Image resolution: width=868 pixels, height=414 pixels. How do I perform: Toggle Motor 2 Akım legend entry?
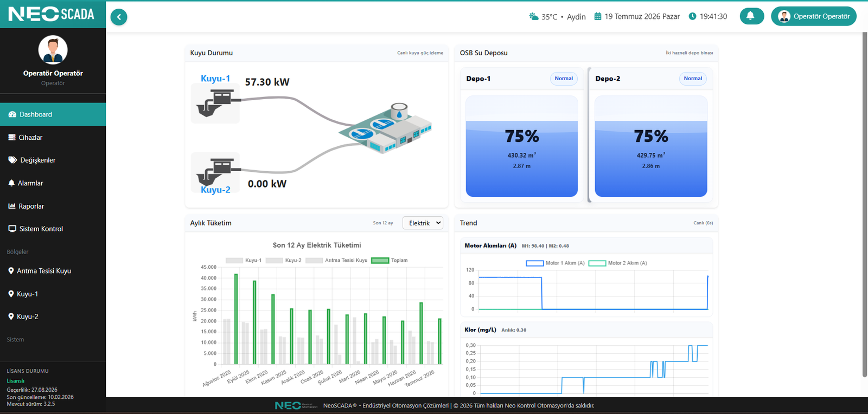618,263
